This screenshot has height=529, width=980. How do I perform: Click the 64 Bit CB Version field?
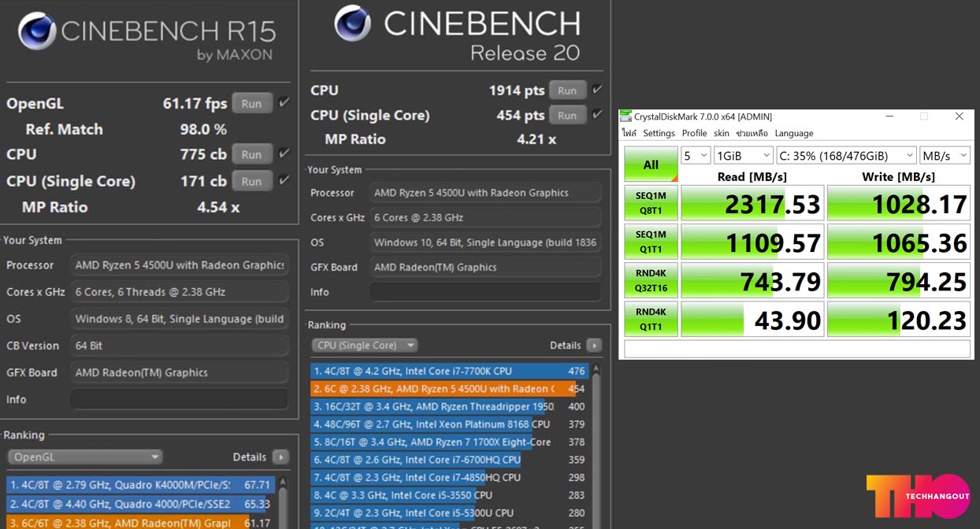(180, 346)
